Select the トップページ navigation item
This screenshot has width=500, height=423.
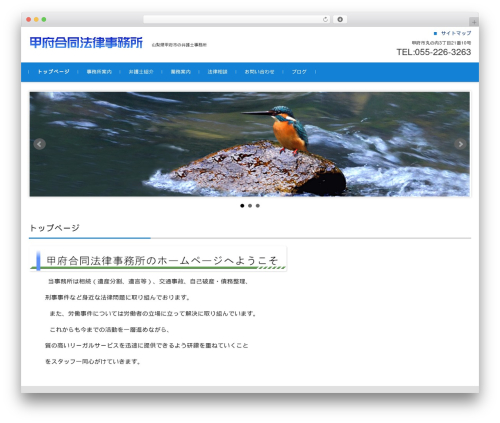(53, 72)
